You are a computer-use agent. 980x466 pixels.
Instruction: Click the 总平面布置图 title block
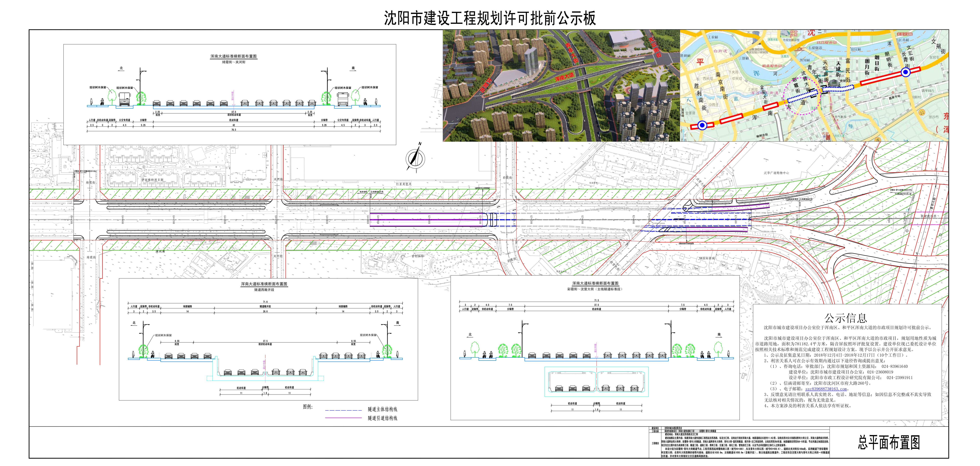(x=889, y=442)
